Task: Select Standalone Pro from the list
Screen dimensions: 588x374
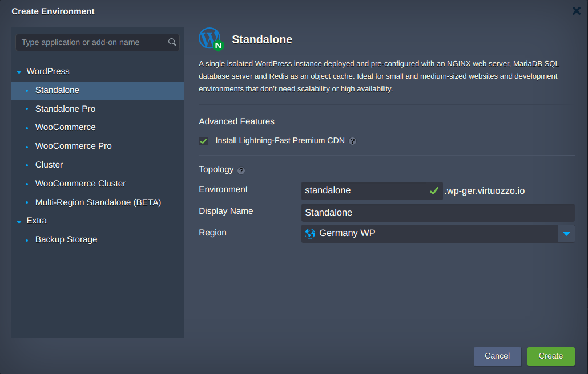Action: (x=65, y=109)
